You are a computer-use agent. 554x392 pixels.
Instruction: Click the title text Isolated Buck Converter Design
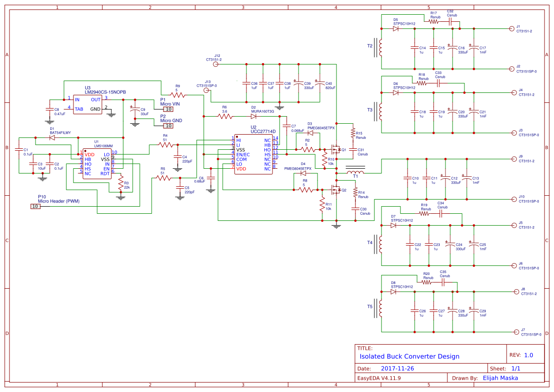[x=410, y=356]
